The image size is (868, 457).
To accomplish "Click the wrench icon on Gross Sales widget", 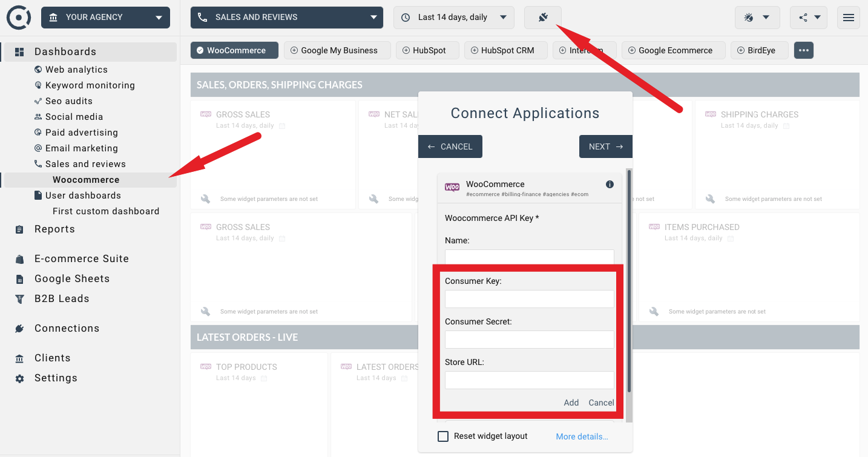I will point(206,199).
